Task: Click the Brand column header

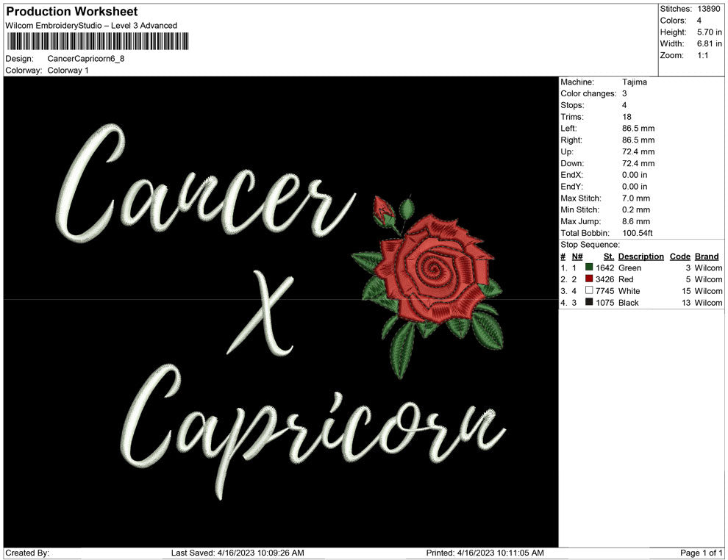Action: (x=706, y=256)
